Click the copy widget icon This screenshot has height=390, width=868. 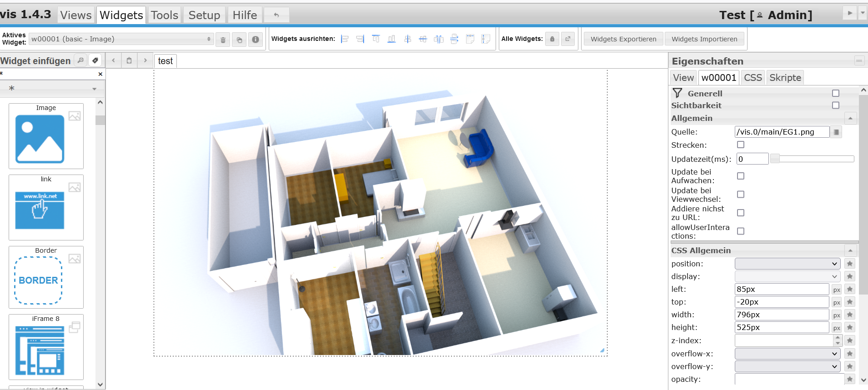(x=239, y=40)
